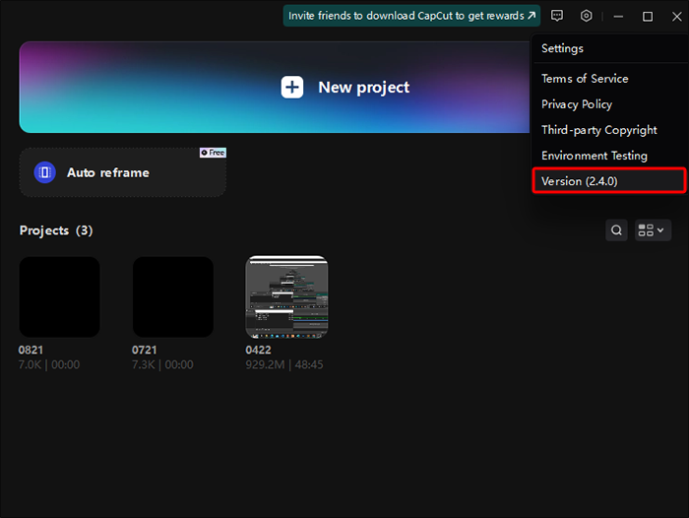The image size is (689, 518).
Task: Click project name 0721
Action: tap(144, 350)
